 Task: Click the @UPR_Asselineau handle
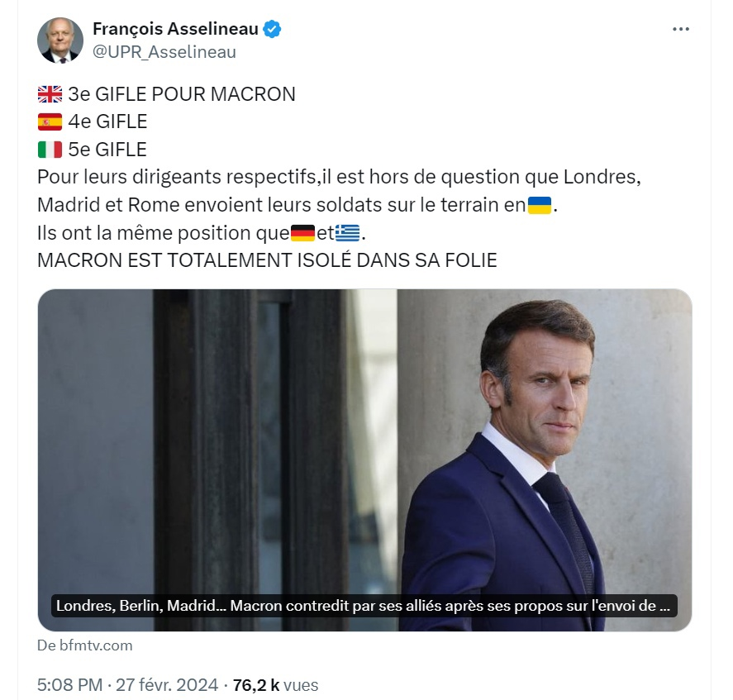164,51
